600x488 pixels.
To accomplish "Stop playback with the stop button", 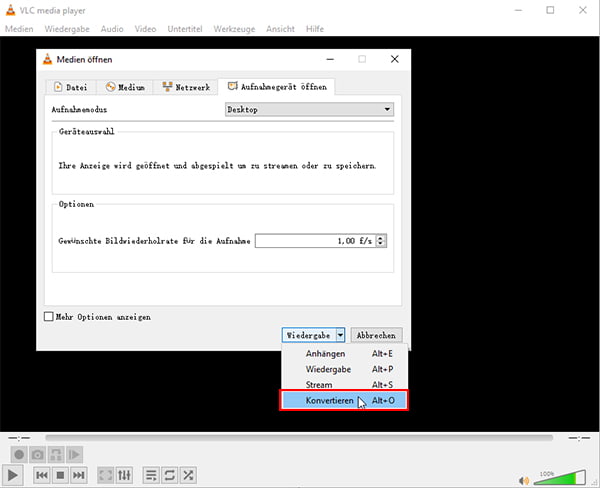I will [60, 475].
